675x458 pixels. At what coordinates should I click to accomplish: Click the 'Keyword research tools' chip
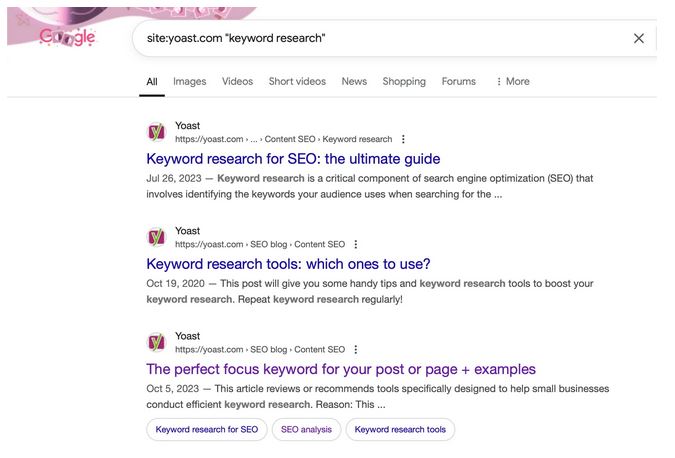400,430
